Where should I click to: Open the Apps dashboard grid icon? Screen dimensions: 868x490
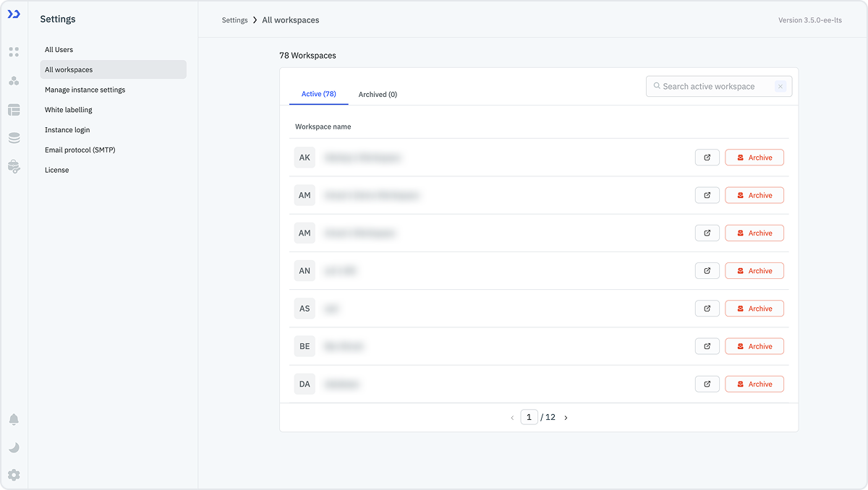pos(14,52)
